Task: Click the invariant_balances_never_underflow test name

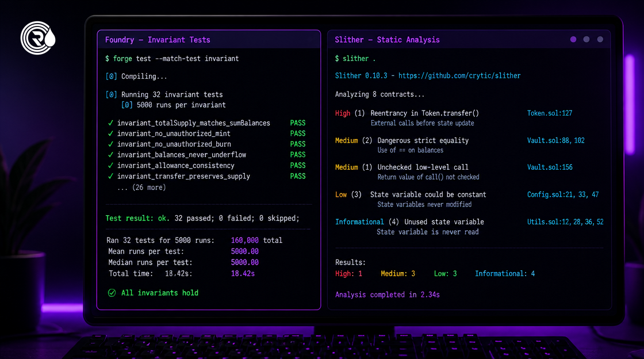Action: (182, 155)
